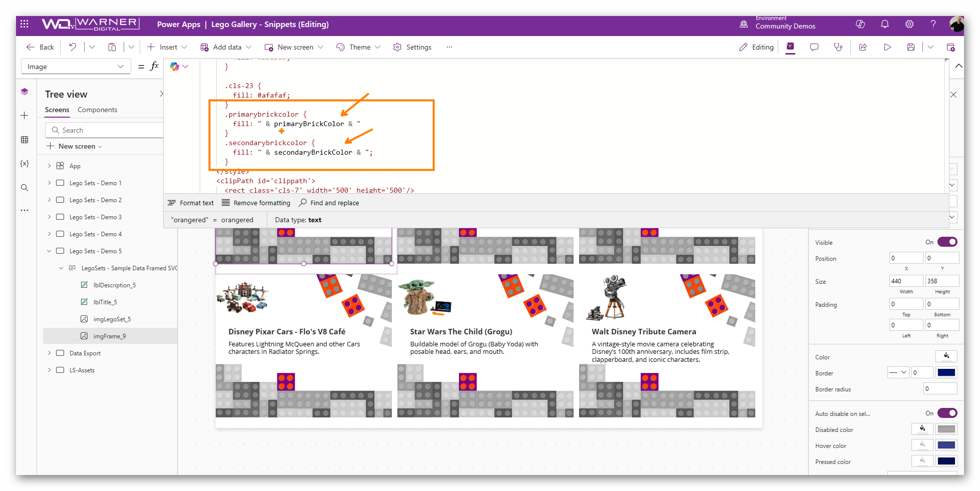980x491 pixels.
Task: Click the Editing mode button
Action: tap(756, 47)
